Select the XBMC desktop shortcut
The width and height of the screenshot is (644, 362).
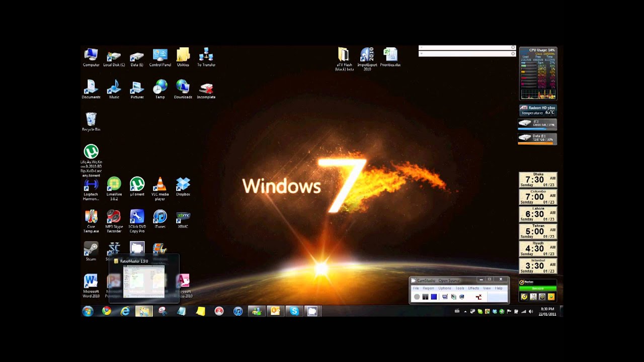tap(183, 219)
